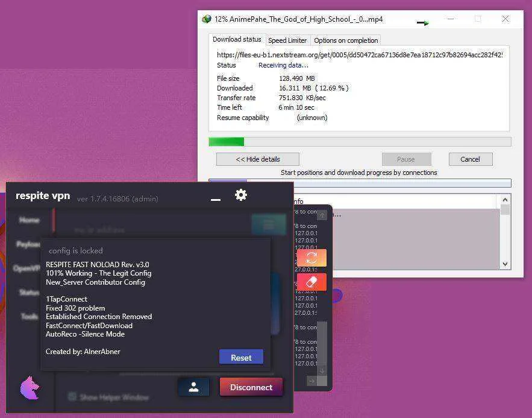
Task: Click 'Established Connection Removed' line
Action: (x=99, y=317)
